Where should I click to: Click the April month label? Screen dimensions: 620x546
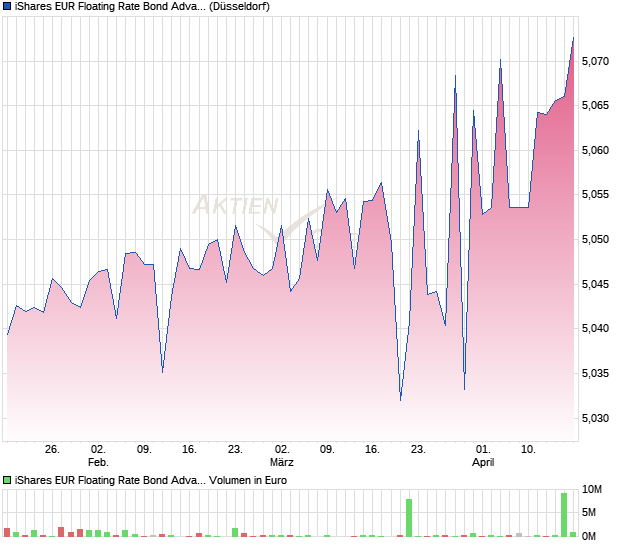pyautogui.click(x=483, y=462)
